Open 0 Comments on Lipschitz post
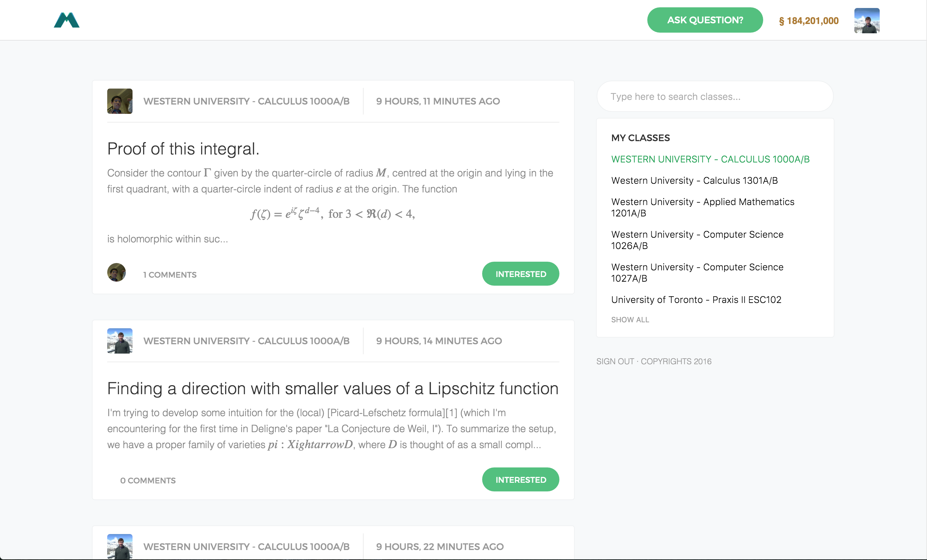927x560 pixels. click(148, 481)
